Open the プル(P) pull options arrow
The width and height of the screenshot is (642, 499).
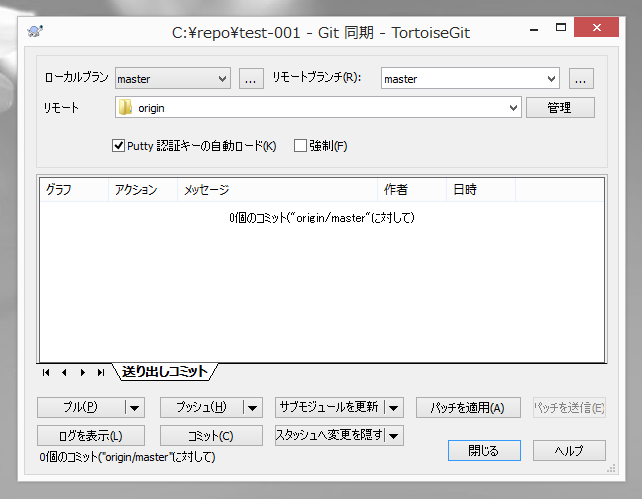[x=134, y=408]
